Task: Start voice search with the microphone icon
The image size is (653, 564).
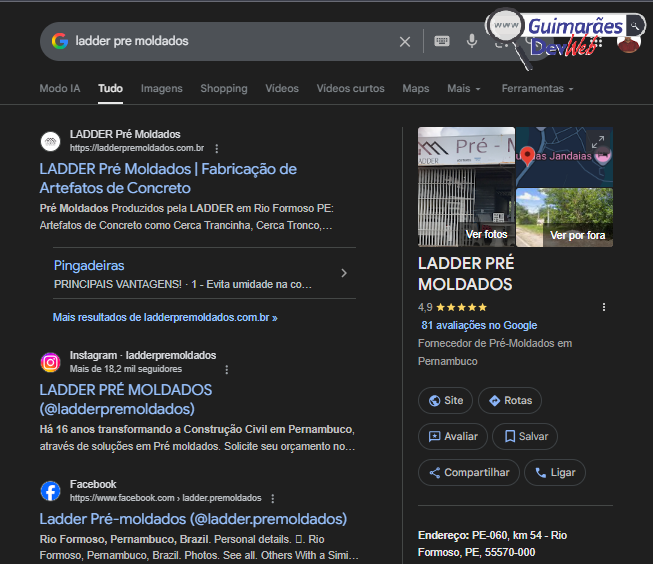Action: (472, 41)
